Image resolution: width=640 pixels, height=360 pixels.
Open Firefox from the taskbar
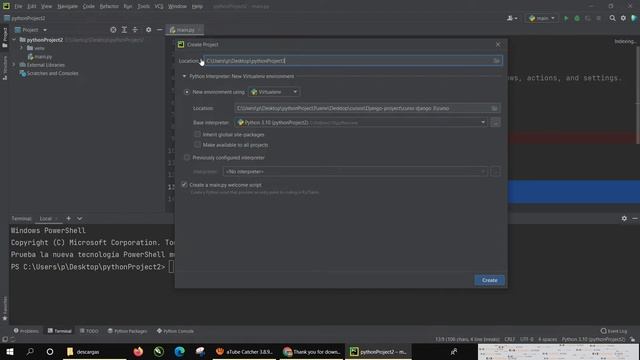[x=138, y=351]
